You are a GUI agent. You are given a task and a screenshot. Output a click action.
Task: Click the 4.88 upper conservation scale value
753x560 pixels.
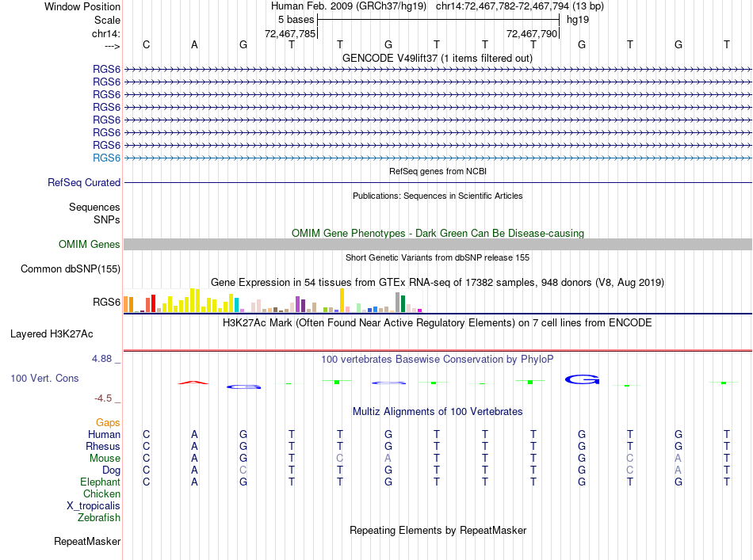pyautogui.click(x=101, y=359)
